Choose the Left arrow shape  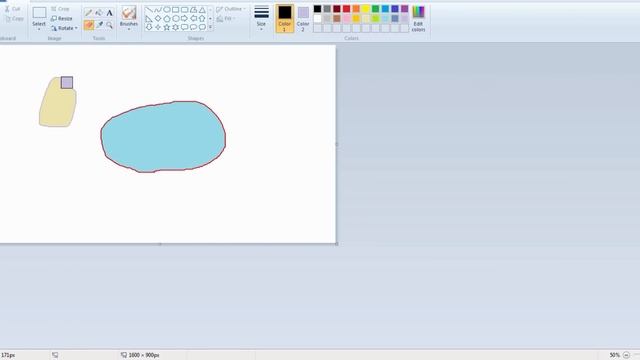(193, 19)
